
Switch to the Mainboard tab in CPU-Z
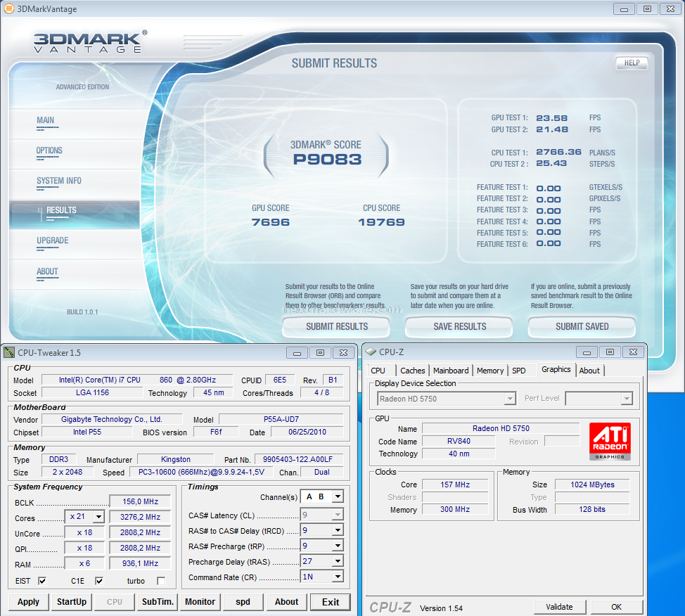[451, 371]
